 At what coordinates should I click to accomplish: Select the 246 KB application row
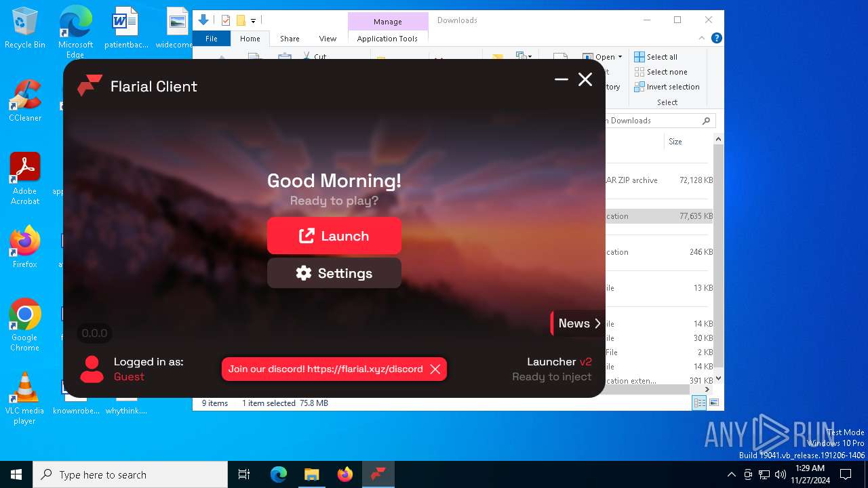[658, 252]
